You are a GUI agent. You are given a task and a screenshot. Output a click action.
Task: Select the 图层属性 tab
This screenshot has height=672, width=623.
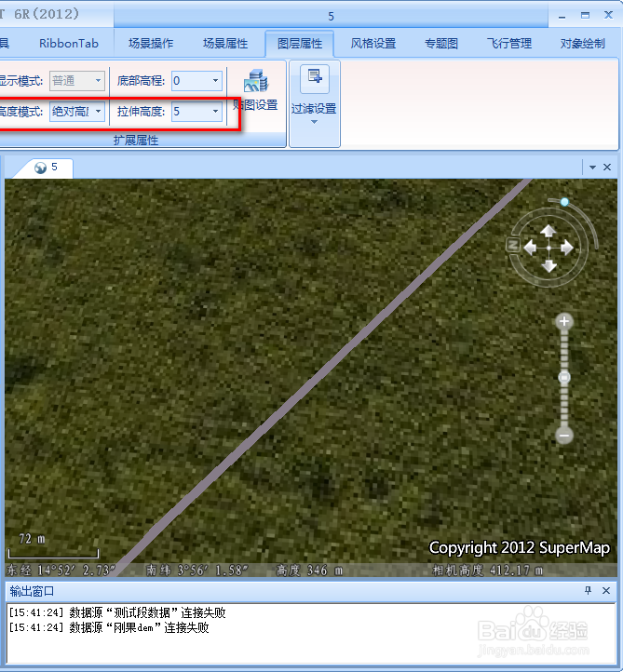300,44
